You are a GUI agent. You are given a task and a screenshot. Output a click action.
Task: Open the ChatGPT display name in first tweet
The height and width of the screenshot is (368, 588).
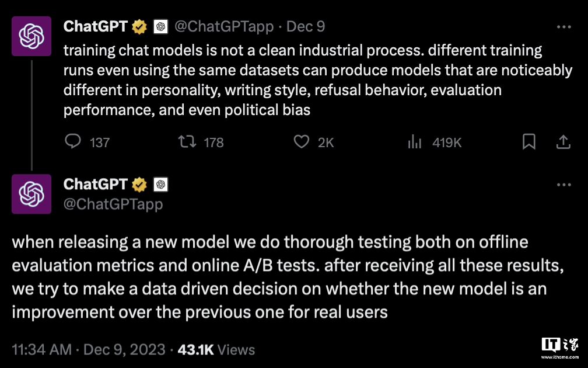click(96, 26)
